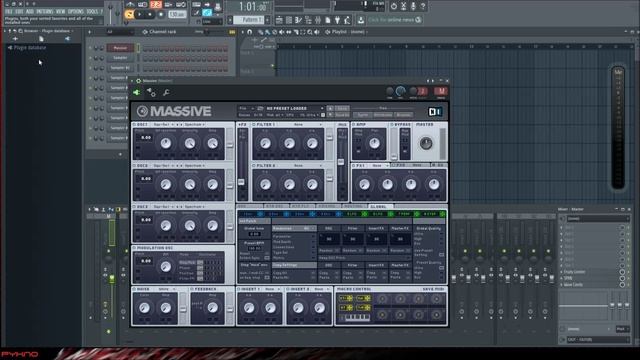This screenshot has width=640, height=360.
Task: Open Massive wrapper wrench icon
Action: (166, 93)
